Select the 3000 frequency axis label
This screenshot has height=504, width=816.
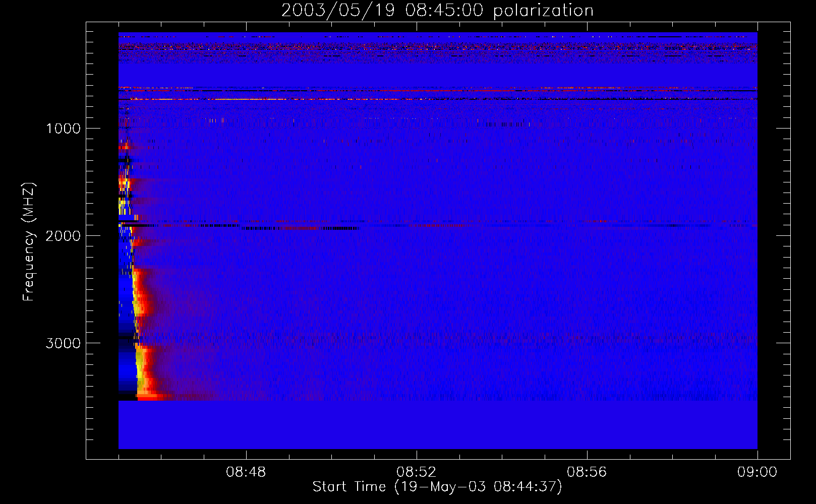click(63, 343)
